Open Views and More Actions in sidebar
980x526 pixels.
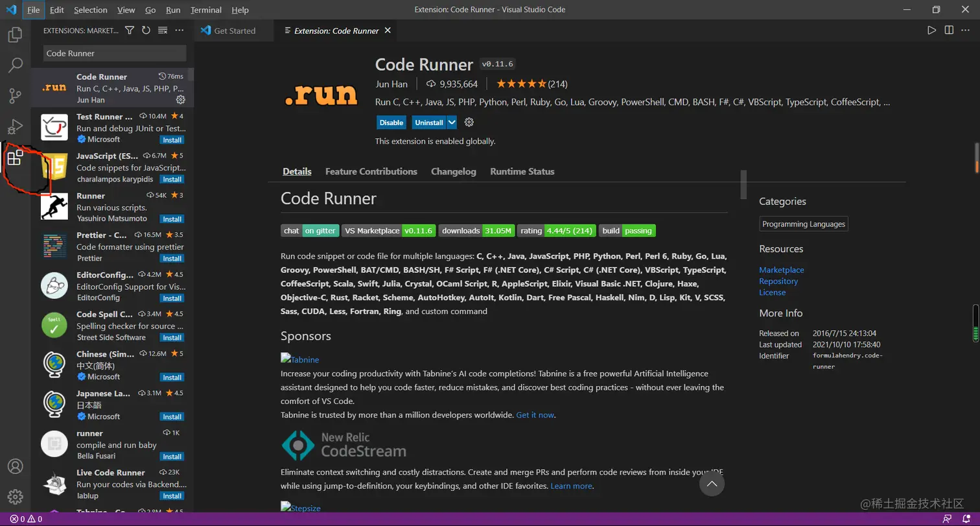coord(180,30)
